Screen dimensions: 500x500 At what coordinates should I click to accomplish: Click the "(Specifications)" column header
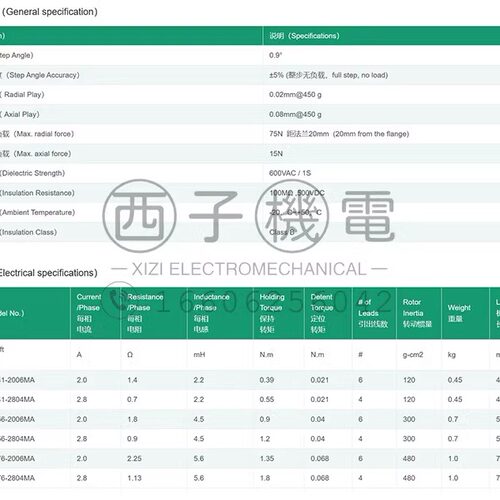point(314,36)
